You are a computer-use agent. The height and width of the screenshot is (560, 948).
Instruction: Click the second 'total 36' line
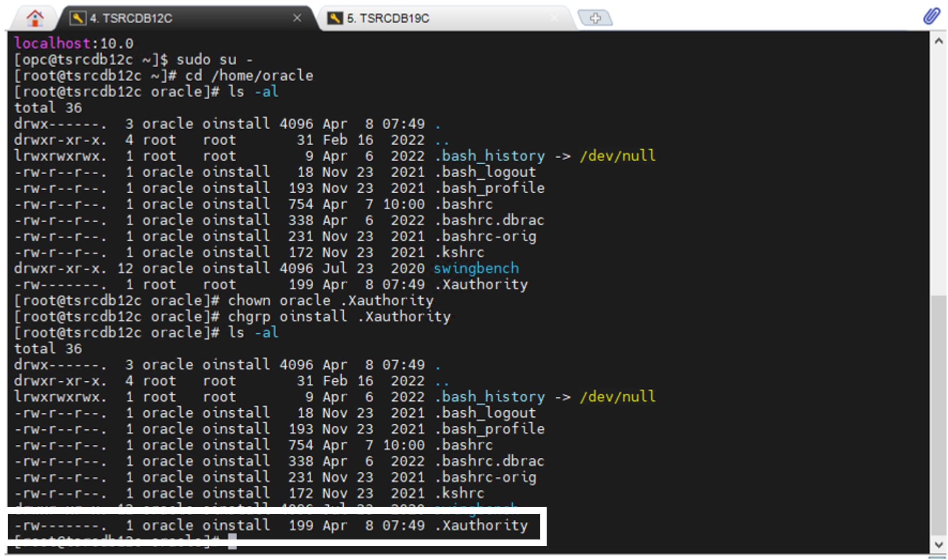click(x=48, y=349)
